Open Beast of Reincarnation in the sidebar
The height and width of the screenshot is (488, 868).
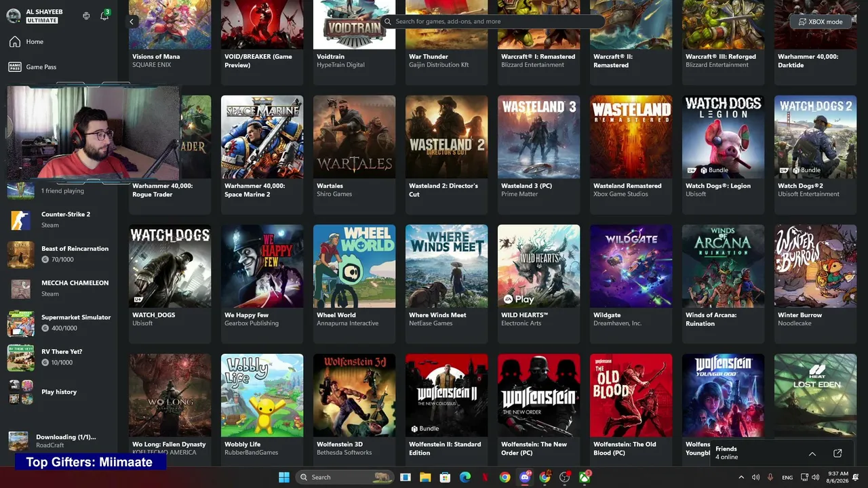pos(59,254)
